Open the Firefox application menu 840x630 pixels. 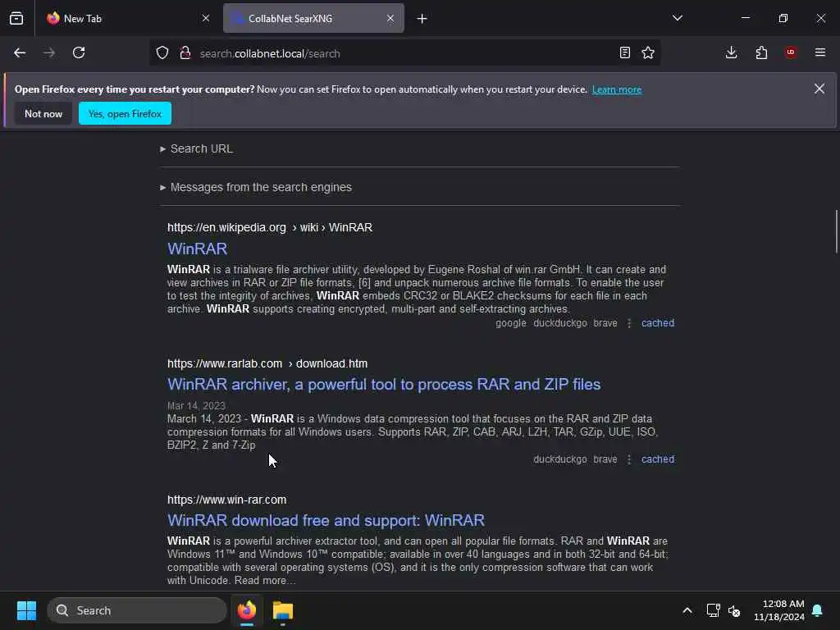click(x=820, y=52)
